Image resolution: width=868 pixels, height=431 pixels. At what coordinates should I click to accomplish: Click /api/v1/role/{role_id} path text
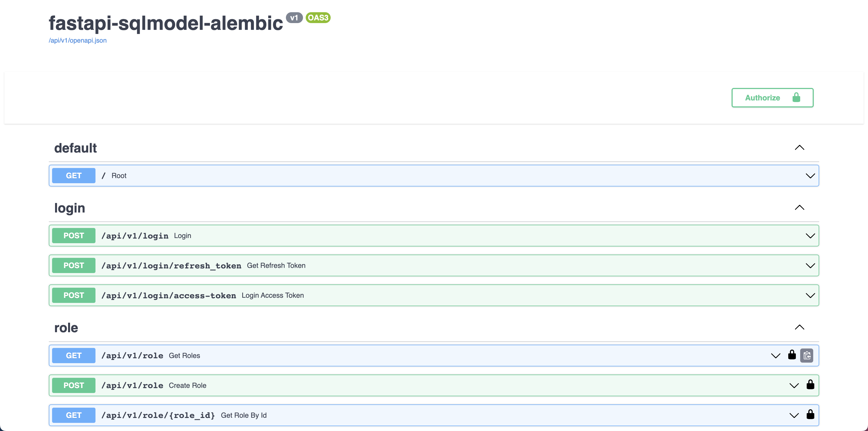158,416
